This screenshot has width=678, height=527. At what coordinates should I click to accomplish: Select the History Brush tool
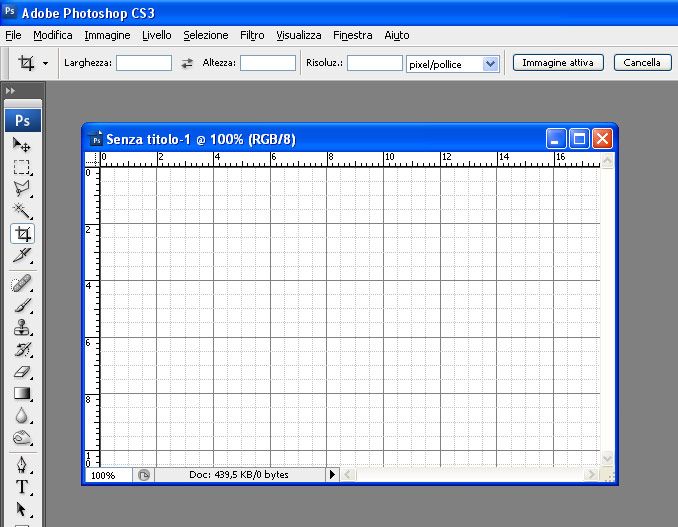(22, 349)
